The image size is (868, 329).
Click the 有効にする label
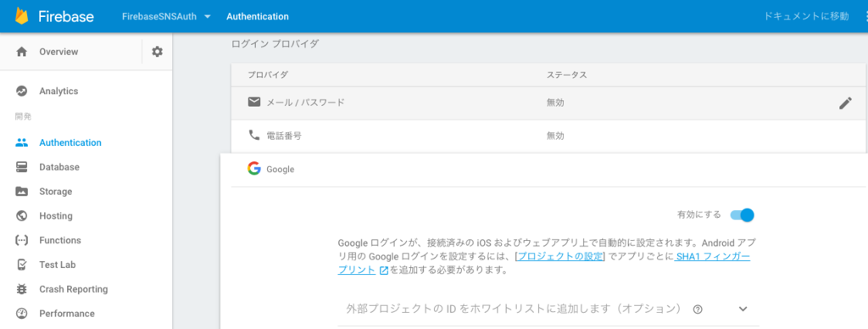pos(699,215)
